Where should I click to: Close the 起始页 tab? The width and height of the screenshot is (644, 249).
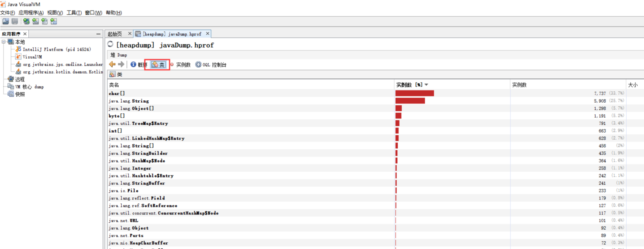click(x=130, y=33)
